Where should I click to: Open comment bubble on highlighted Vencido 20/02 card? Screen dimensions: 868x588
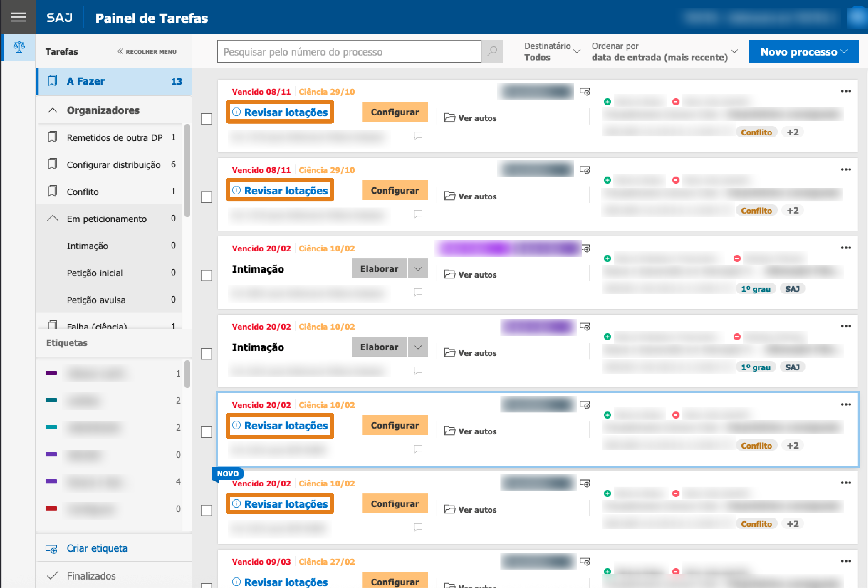pos(418,449)
